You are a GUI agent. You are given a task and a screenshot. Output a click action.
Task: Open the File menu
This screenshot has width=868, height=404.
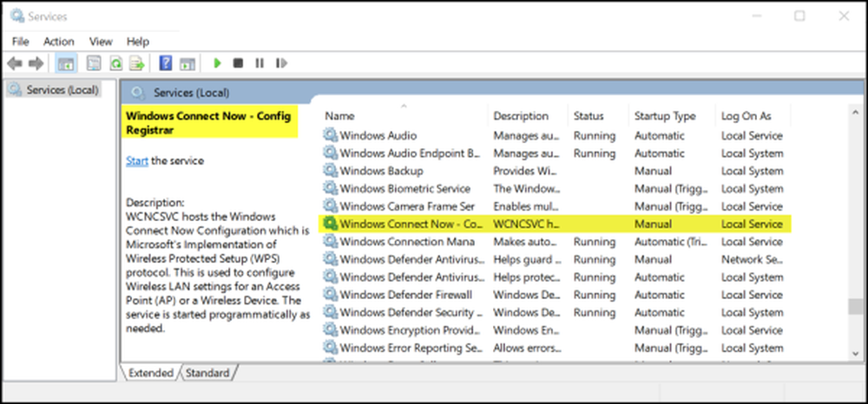click(21, 42)
